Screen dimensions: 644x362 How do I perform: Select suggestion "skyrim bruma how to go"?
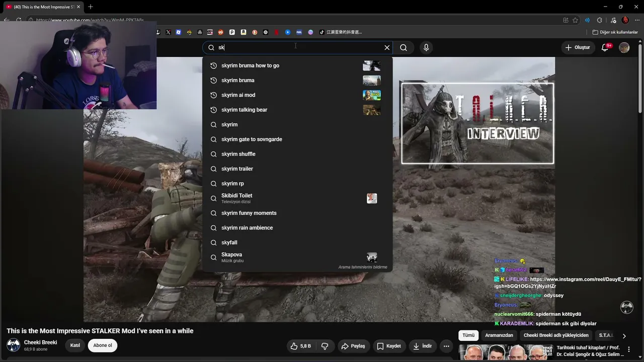(x=297, y=65)
